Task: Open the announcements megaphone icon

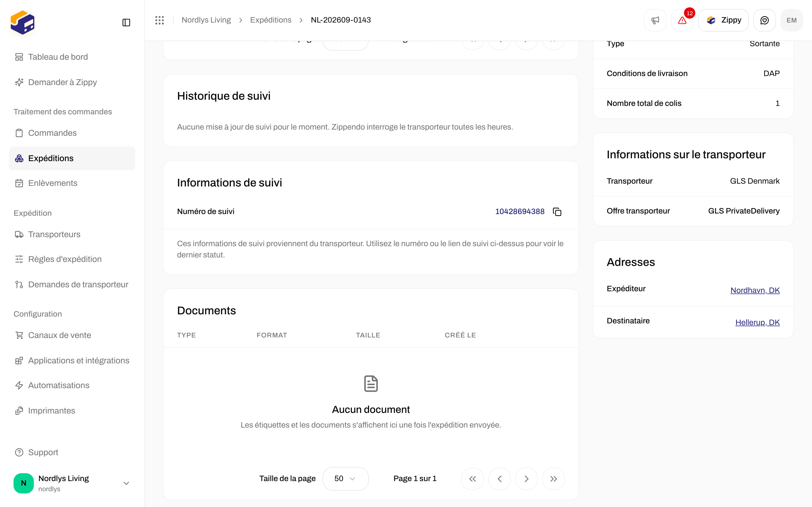Action: point(655,20)
